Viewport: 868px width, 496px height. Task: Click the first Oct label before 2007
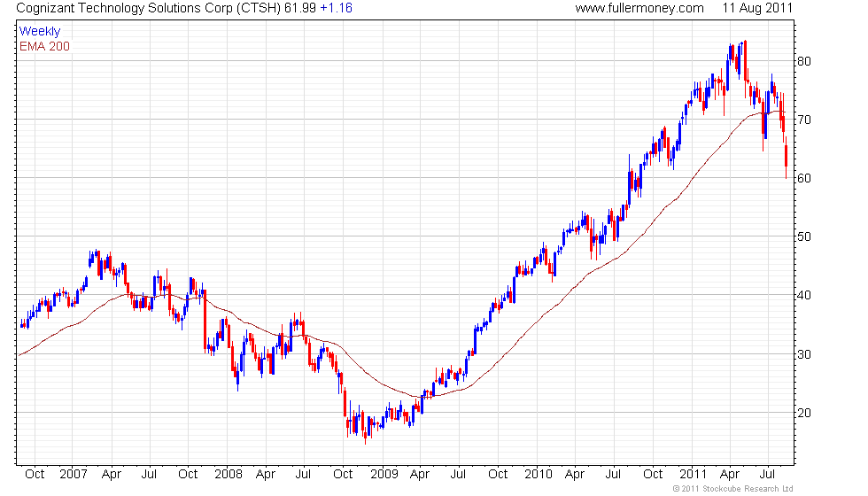click(35, 475)
